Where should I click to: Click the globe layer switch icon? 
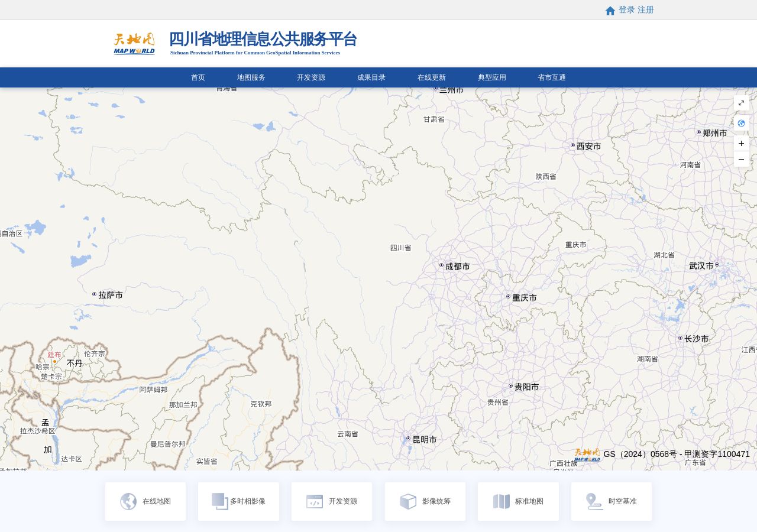[742, 124]
